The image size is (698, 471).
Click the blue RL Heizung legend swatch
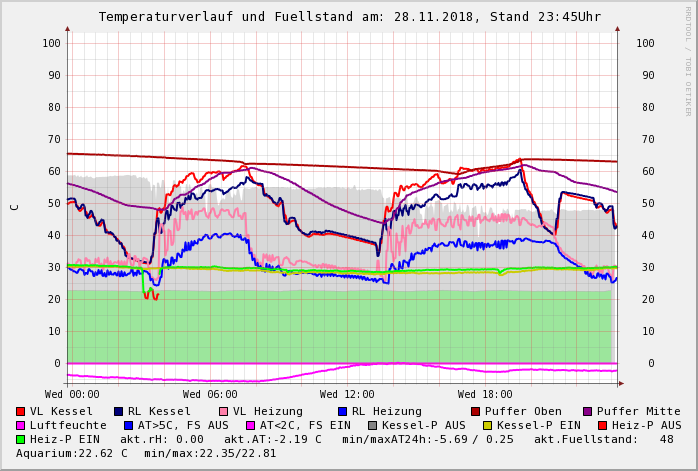pyautogui.click(x=343, y=411)
